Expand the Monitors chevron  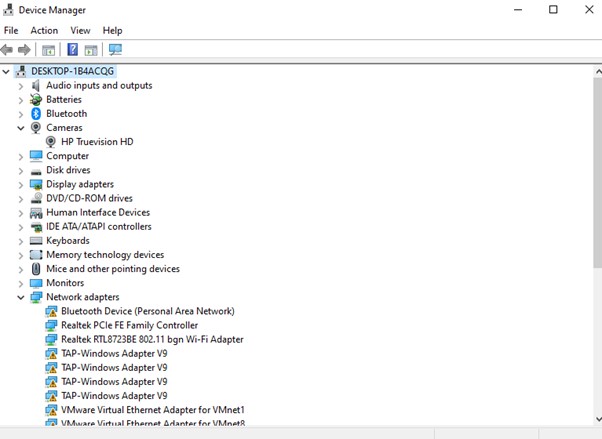coord(21,284)
